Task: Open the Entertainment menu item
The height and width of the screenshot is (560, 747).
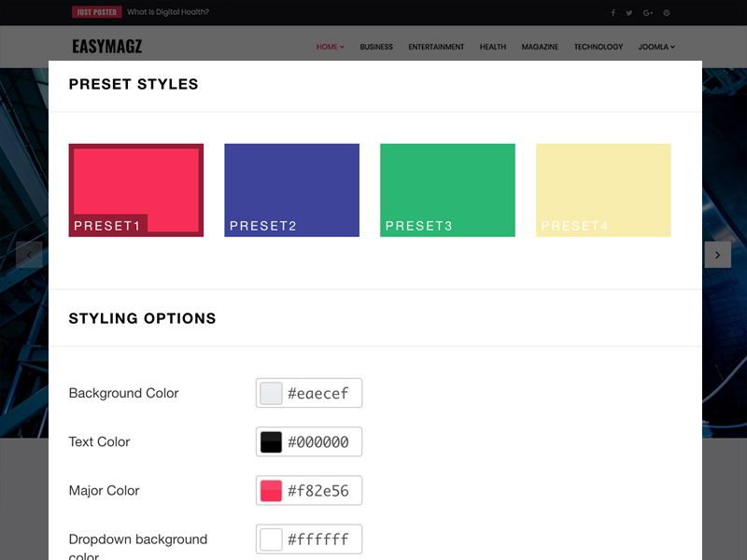Action: [436, 47]
